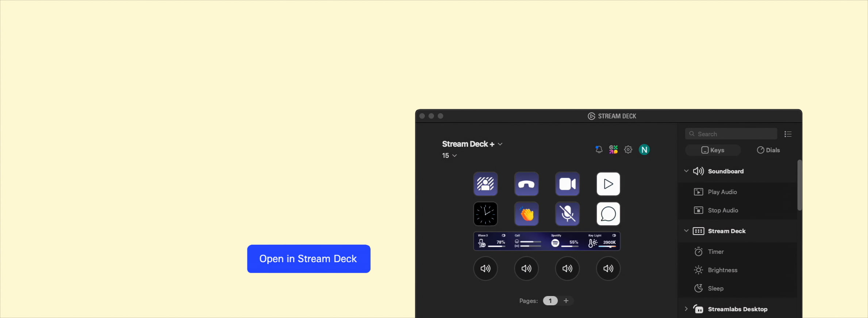The width and height of the screenshot is (868, 318).
Task: Click the Call touch strip segment
Action: tap(528, 241)
